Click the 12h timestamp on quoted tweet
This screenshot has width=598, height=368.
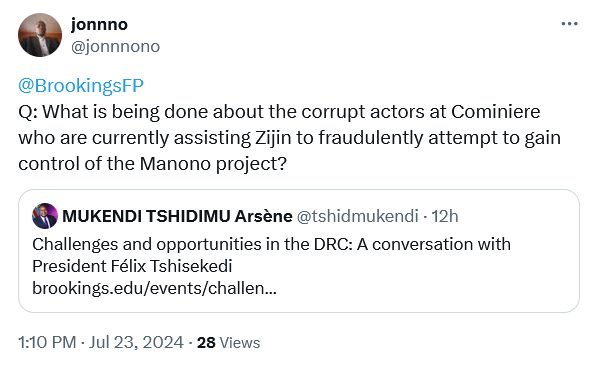pos(445,216)
